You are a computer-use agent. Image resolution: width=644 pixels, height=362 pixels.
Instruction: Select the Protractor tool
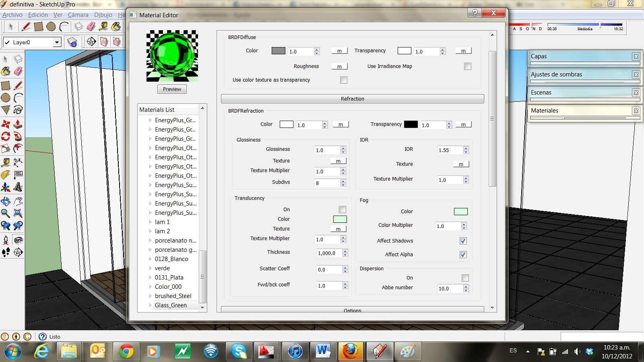tap(6, 175)
